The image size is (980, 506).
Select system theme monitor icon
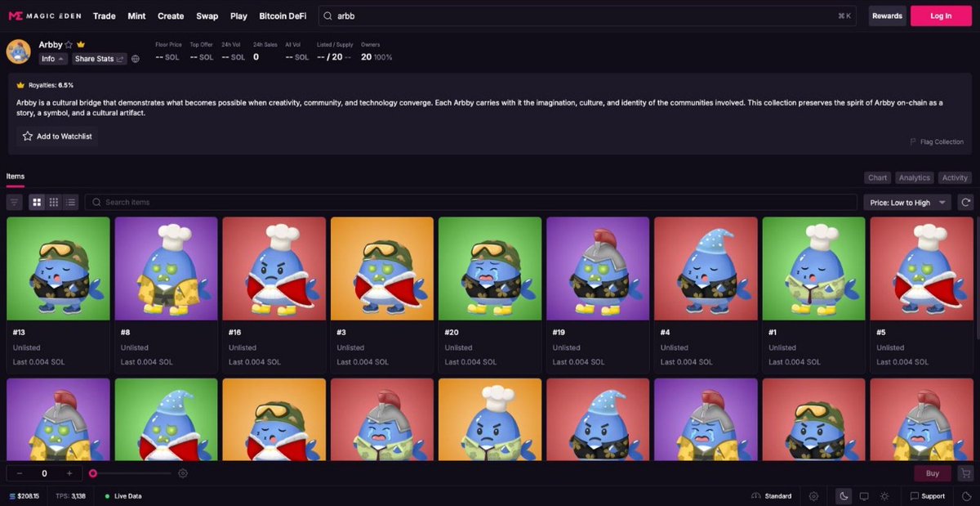tap(864, 496)
